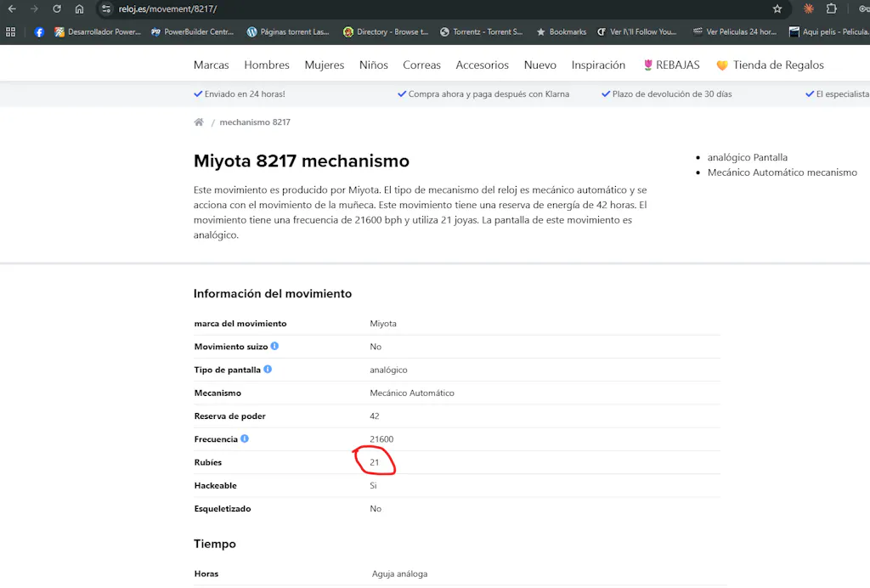Show info tooltip for Movimiento suizo
The height and width of the screenshot is (588, 870).
point(274,347)
